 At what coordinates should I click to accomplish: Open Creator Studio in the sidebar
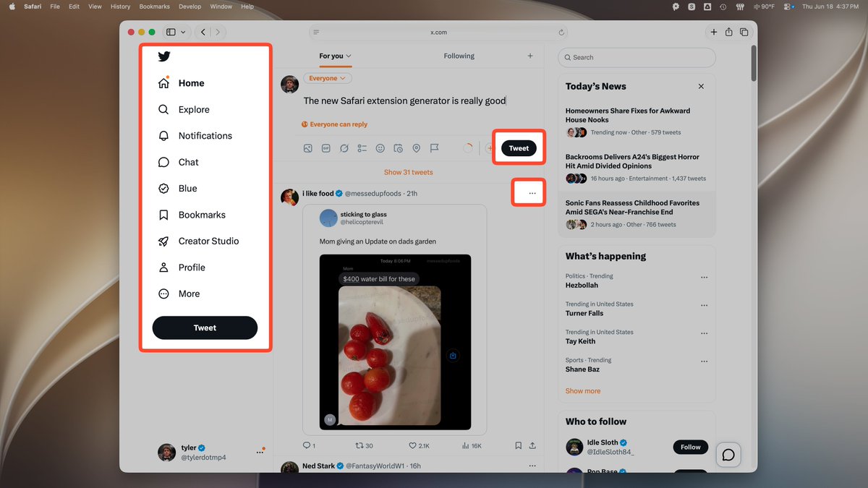point(198,241)
